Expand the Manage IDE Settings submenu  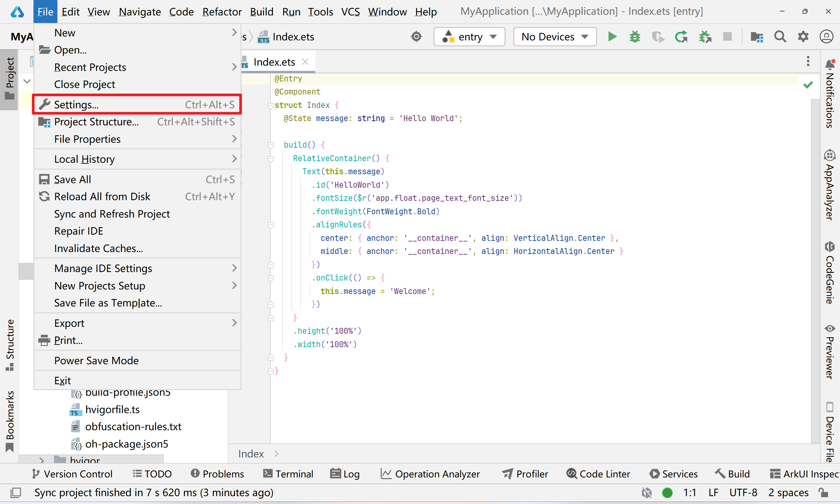(x=137, y=268)
